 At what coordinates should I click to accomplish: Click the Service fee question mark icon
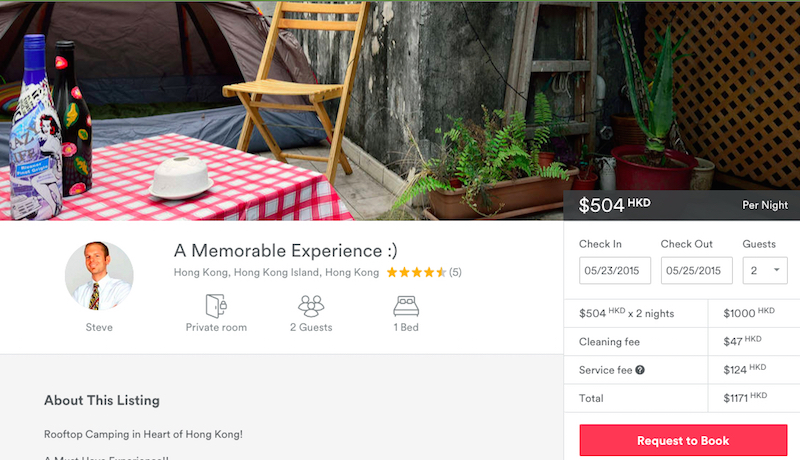[x=640, y=370]
